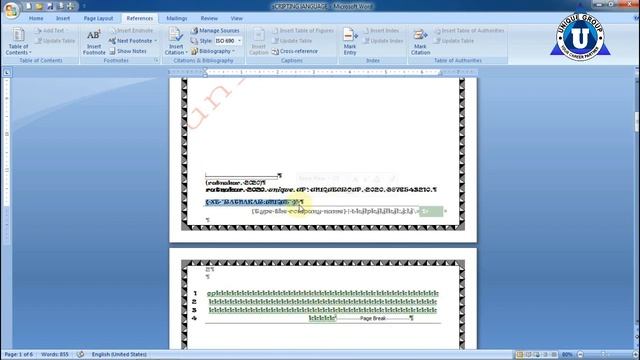The height and width of the screenshot is (360, 640).
Task: Click Update Index
Action: point(383,41)
